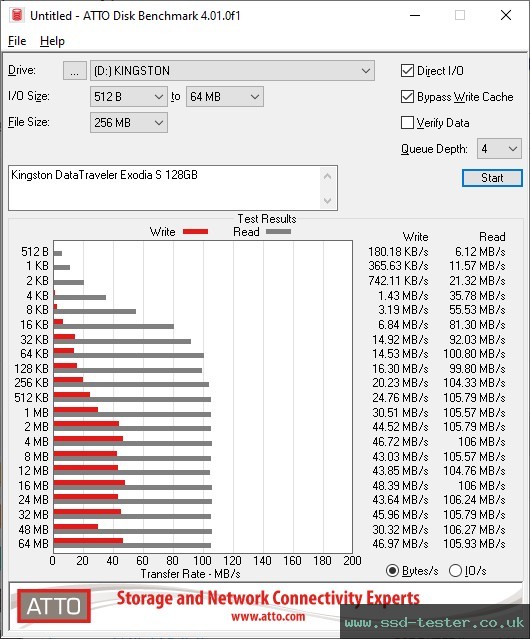
Task: Click the red Write legend swatch
Action: 196,231
